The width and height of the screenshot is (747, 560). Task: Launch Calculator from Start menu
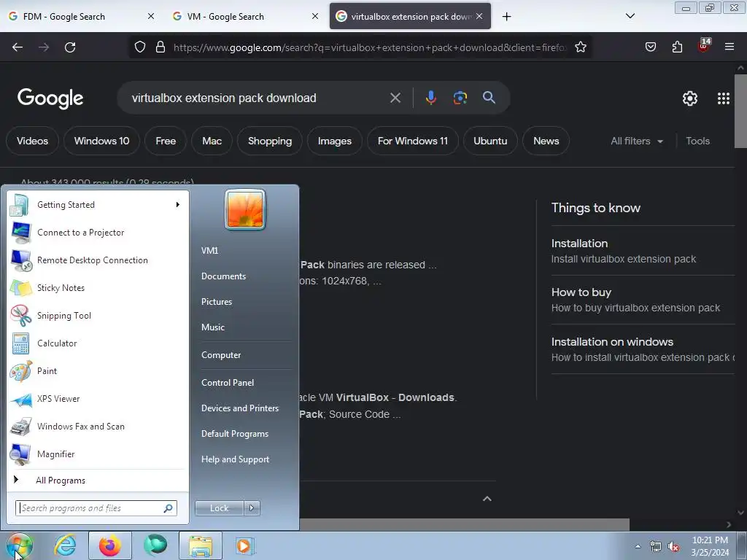98,343
